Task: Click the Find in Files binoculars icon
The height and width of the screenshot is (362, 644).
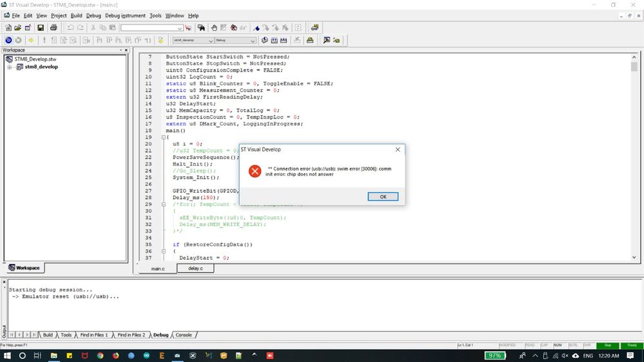Action: [201, 28]
